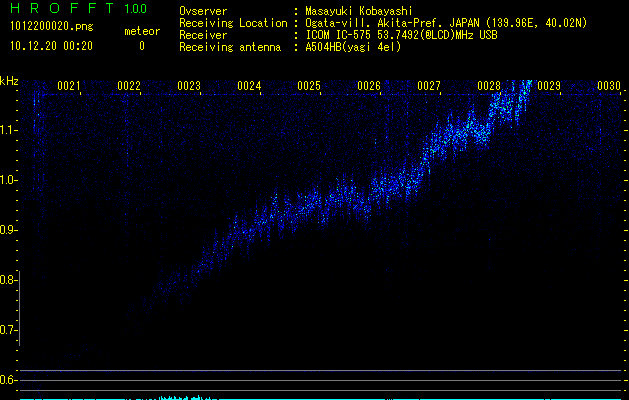Click the meteor count value 0
629x400 pixels.
pos(142,46)
